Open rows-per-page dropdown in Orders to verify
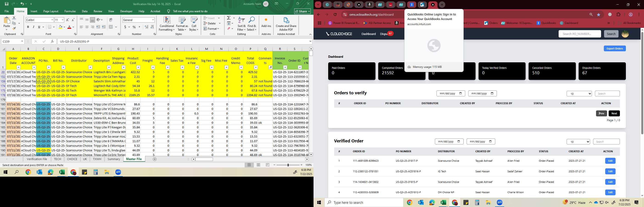Screen dimensions: 644x207 tap(579, 94)
